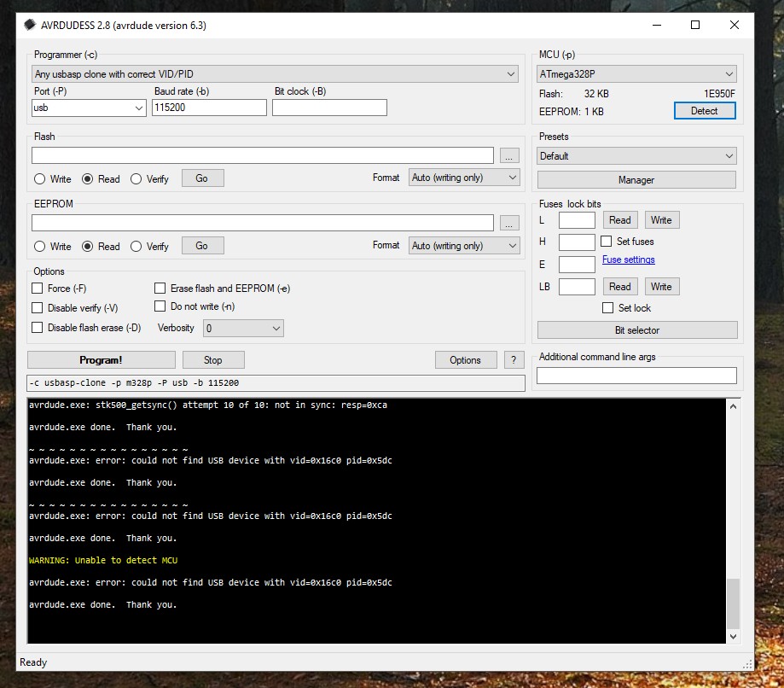Screen dimensions: 784x688
Task: Enable Disable verify (-V) checkbox
Action: [37, 308]
